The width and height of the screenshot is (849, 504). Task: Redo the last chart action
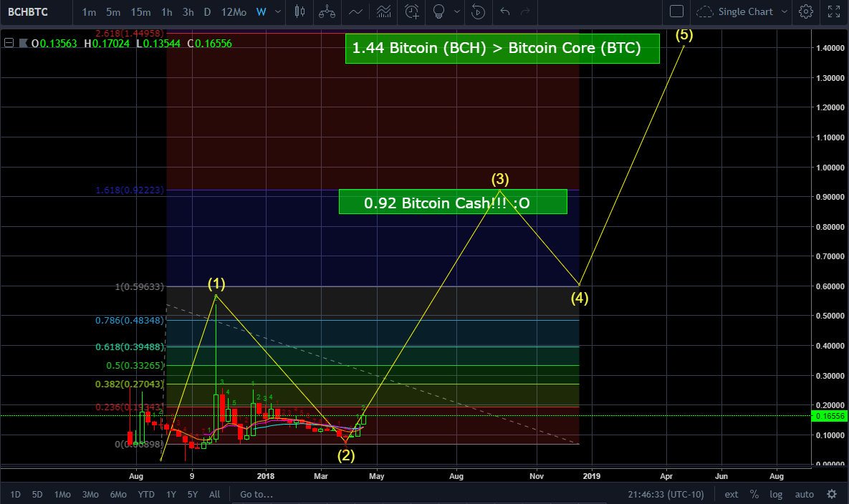point(524,11)
